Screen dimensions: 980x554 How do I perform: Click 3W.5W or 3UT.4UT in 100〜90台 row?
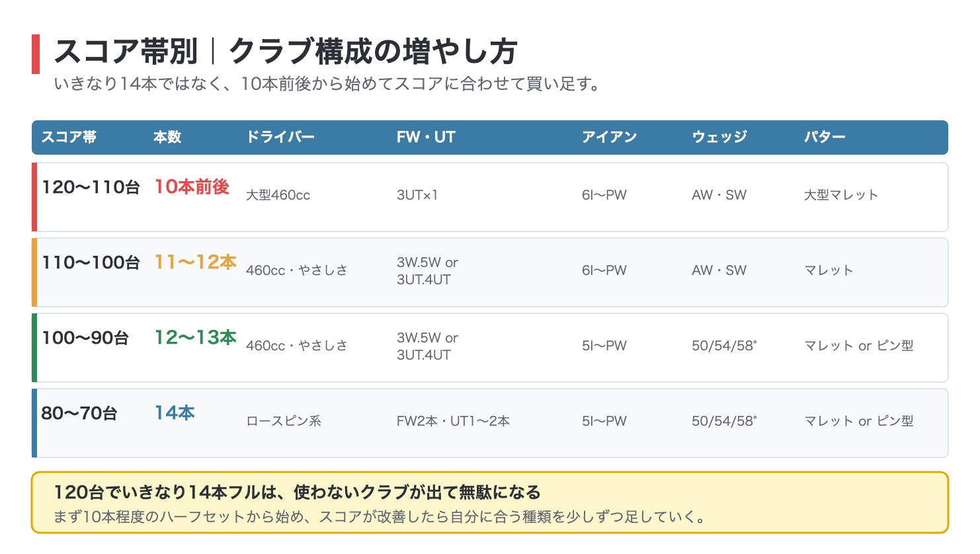(x=427, y=346)
